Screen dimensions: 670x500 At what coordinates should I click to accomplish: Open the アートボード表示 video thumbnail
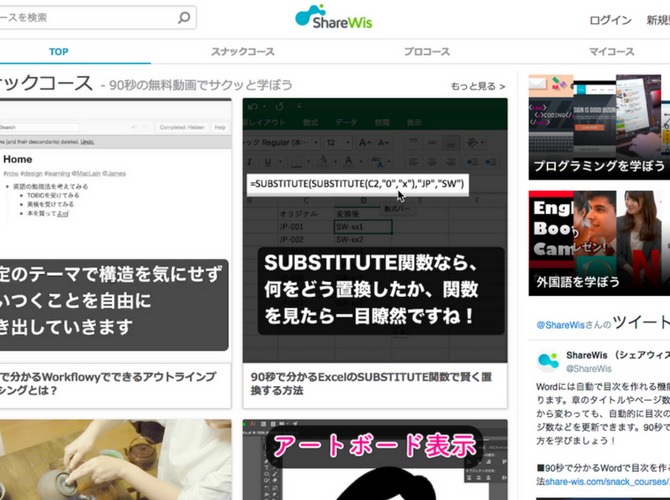(x=375, y=460)
